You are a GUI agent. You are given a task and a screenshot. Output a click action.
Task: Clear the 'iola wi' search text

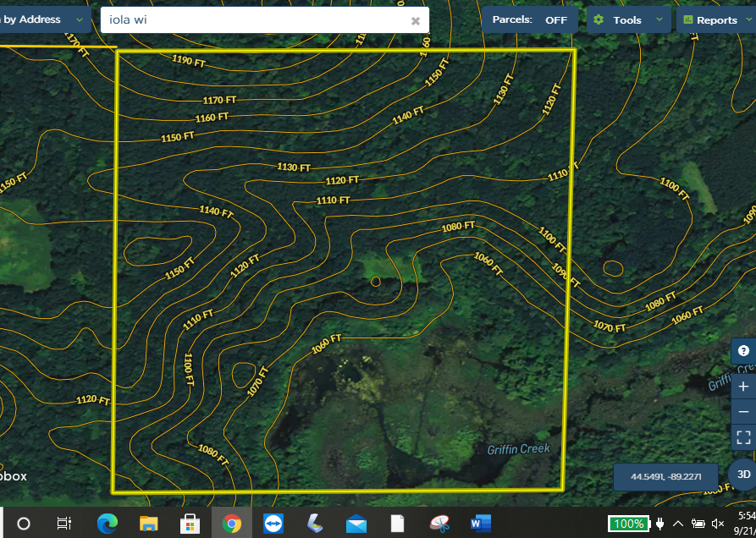point(416,20)
